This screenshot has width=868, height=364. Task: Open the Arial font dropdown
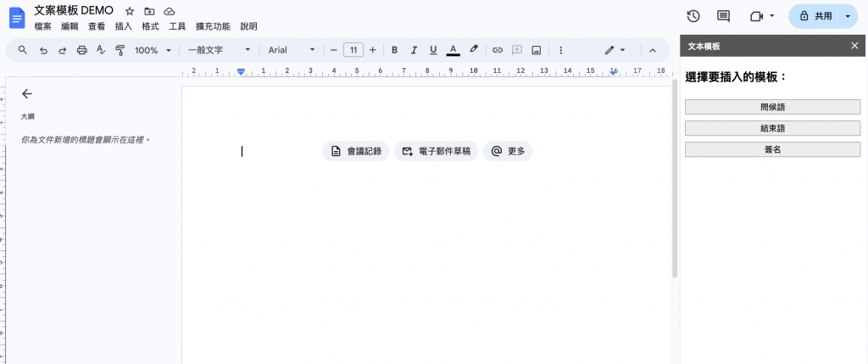tap(292, 50)
